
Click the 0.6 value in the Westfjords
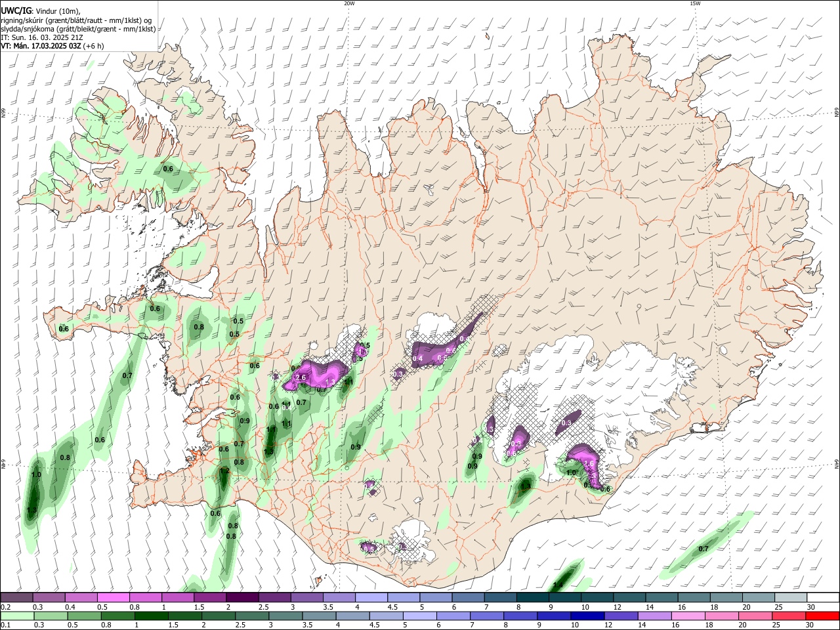point(168,169)
